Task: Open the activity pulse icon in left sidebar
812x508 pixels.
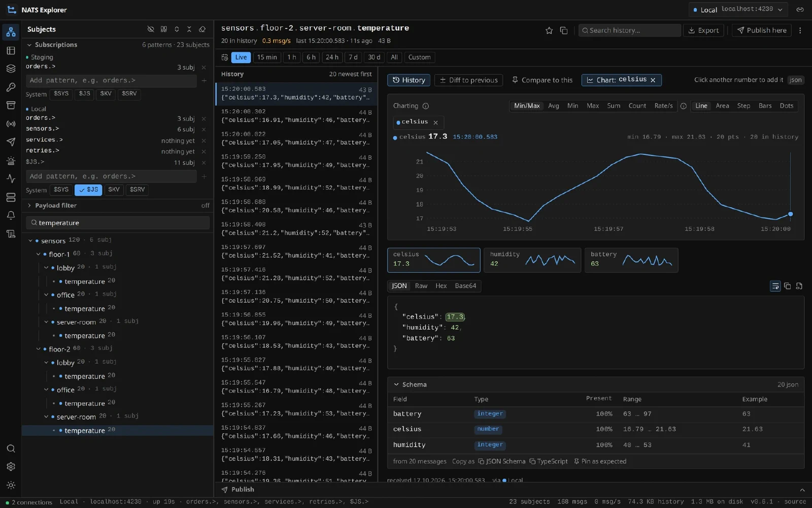Action: click(x=11, y=179)
